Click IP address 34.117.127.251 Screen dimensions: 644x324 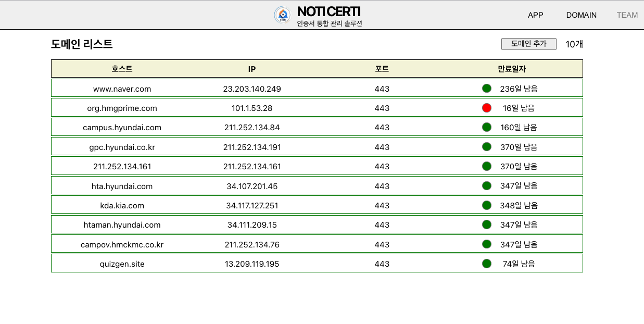(x=252, y=206)
